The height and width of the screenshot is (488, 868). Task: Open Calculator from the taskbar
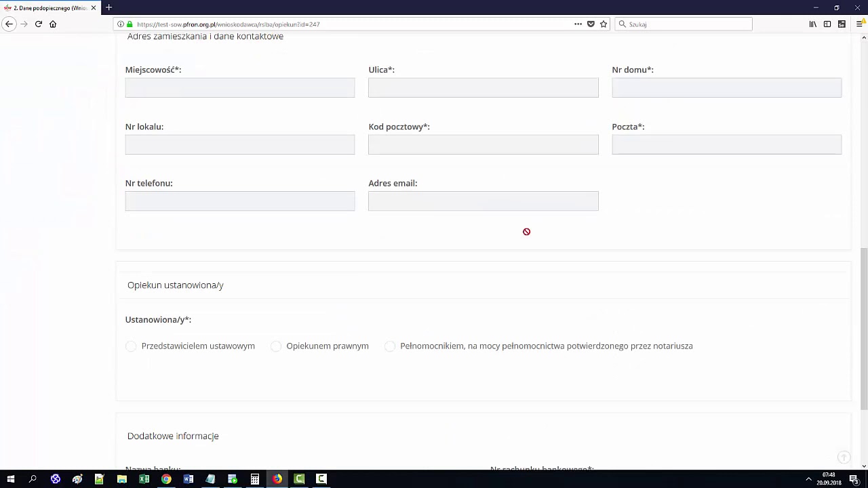pos(255,479)
